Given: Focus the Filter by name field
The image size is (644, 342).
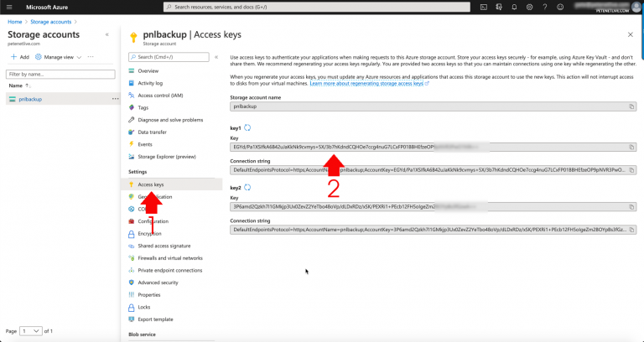Looking at the screenshot, I should [x=60, y=75].
